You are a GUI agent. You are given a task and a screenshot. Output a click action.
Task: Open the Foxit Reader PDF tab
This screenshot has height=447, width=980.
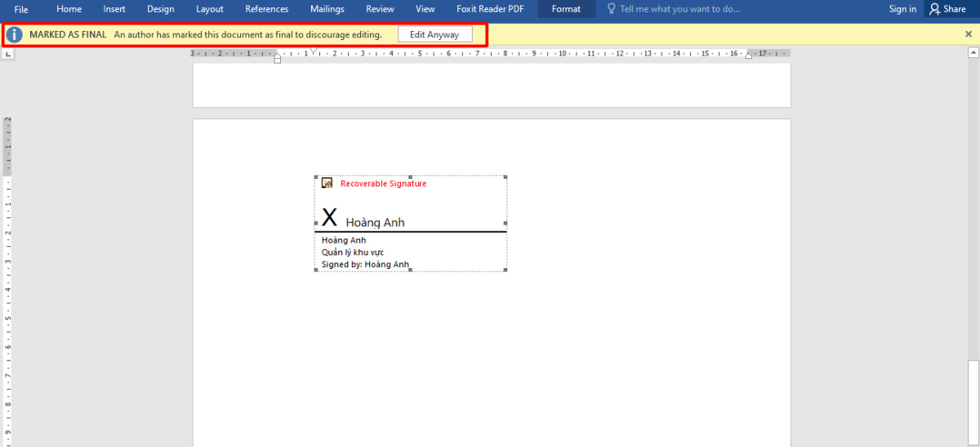coord(490,9)
